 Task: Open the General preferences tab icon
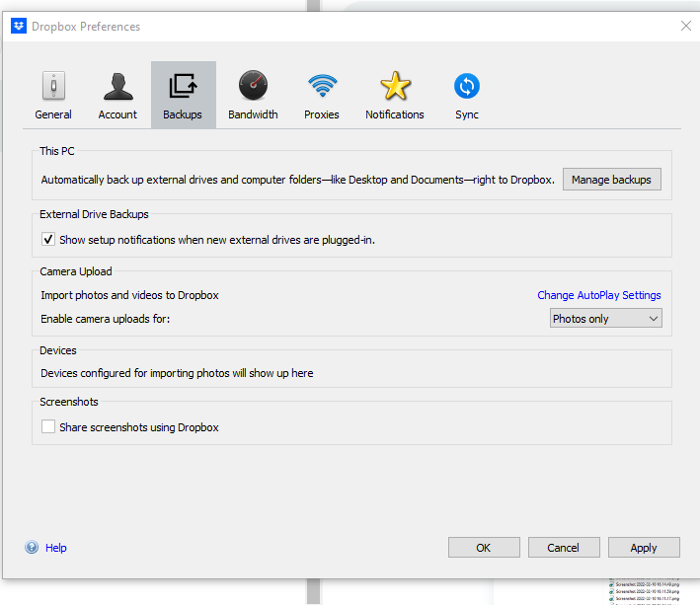click(x=53, y=86)
